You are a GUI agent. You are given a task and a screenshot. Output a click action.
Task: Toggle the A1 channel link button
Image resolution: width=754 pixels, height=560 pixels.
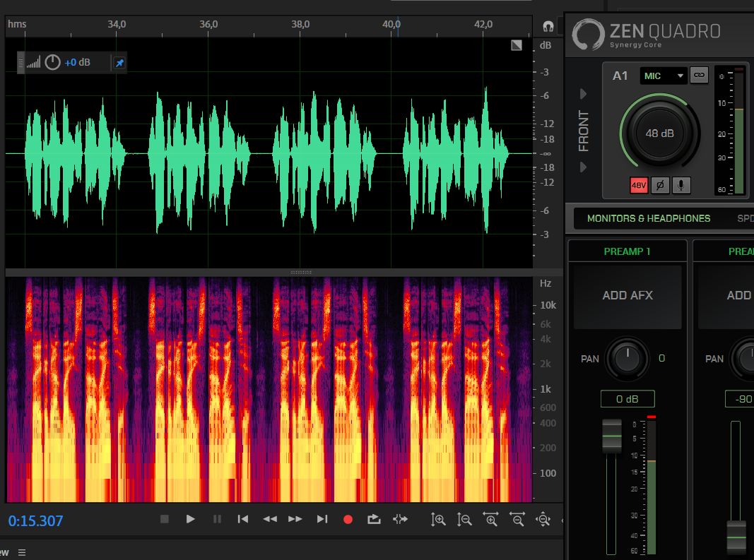click(699, 75)
